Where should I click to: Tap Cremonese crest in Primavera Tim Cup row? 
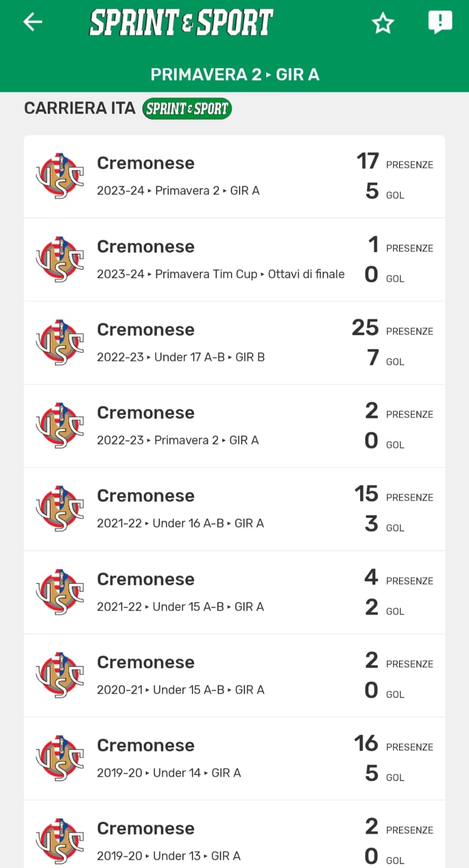coord(60,260)
